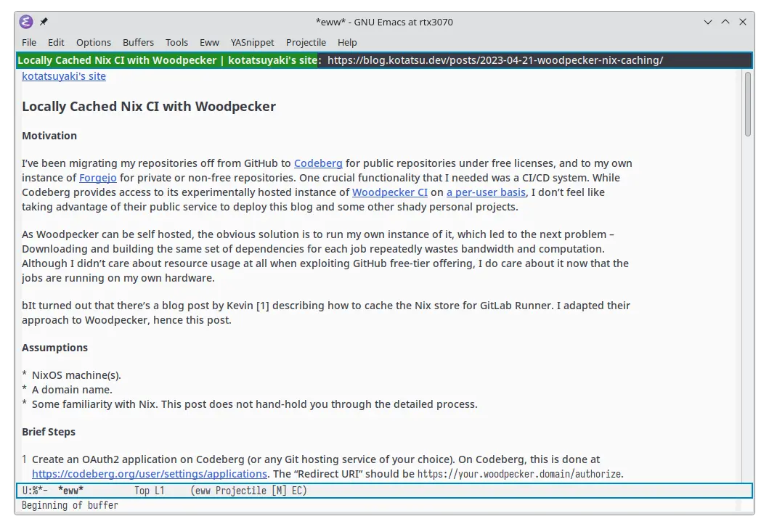Open the codeberg.org user settings applications link

click(x=150, y=474)
